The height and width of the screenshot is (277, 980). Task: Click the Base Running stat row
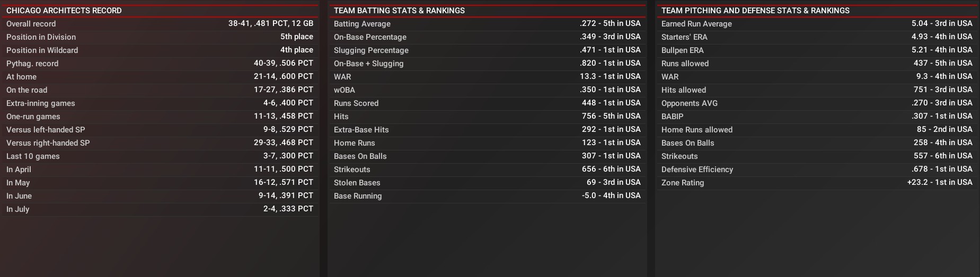(487, 196)
